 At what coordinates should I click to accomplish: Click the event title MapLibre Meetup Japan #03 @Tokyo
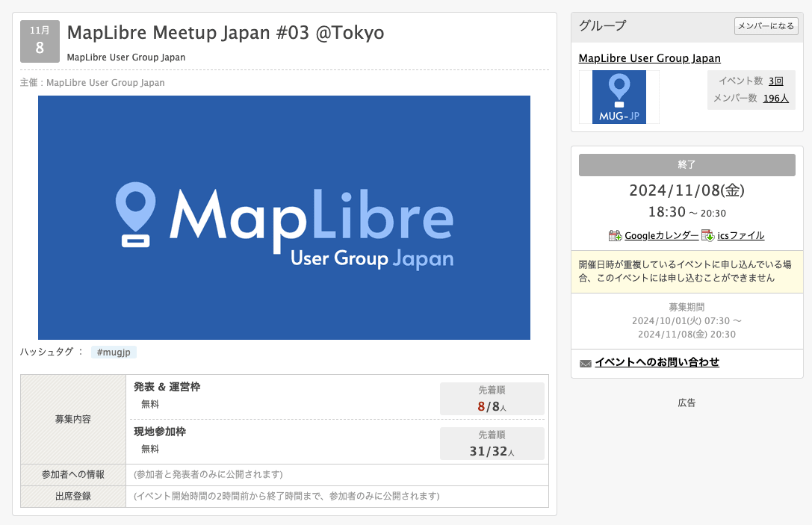click(226, 33)
